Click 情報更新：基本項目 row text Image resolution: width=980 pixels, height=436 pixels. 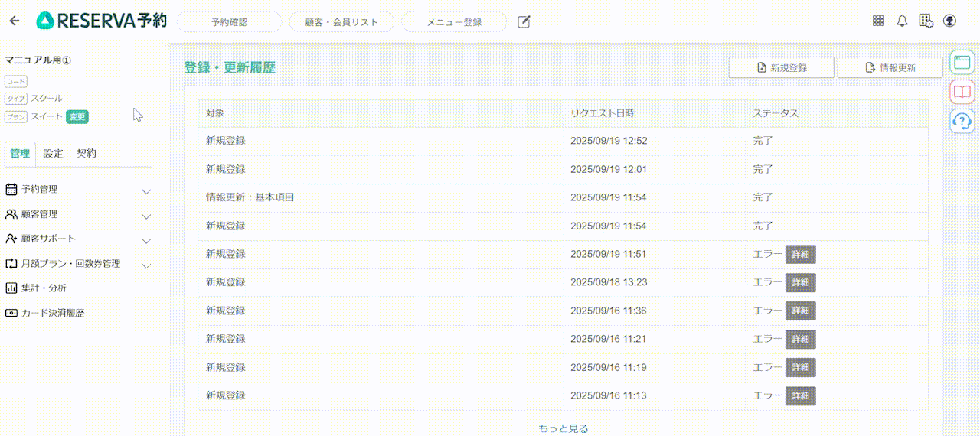point(250,197)
